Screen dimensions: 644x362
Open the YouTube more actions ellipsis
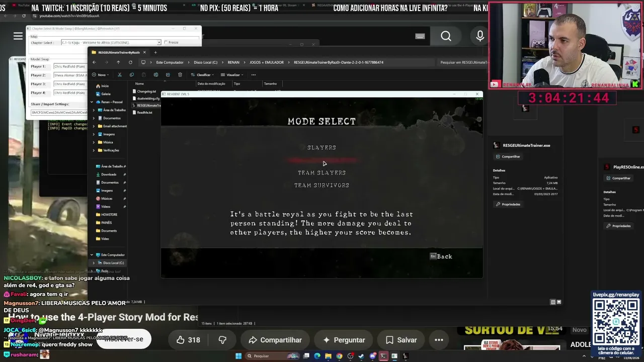[439, 340]
